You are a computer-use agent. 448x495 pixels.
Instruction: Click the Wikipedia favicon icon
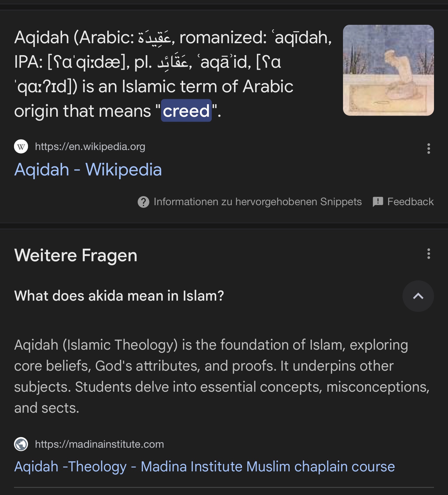pos(21,147)
